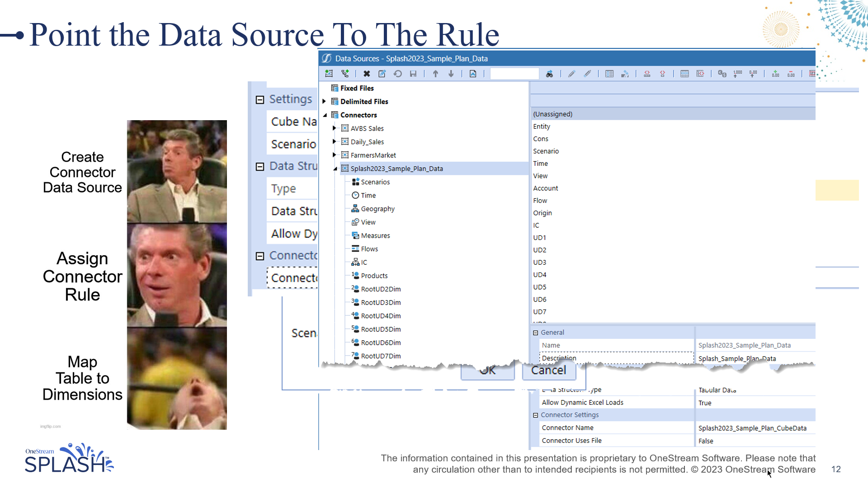Click the Connector Uses File False value

point(755,441)
